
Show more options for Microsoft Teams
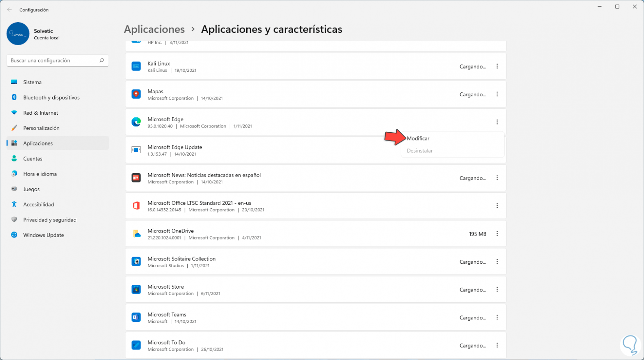497,317
